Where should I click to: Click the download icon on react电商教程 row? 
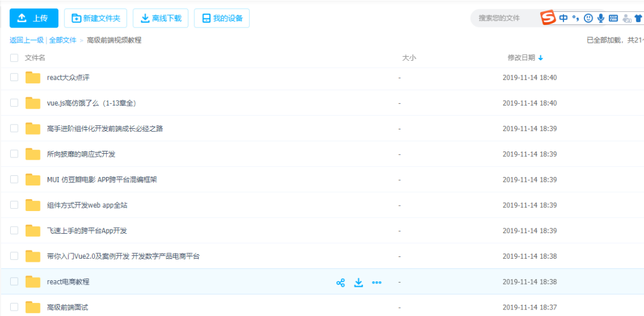coord(358,283)
